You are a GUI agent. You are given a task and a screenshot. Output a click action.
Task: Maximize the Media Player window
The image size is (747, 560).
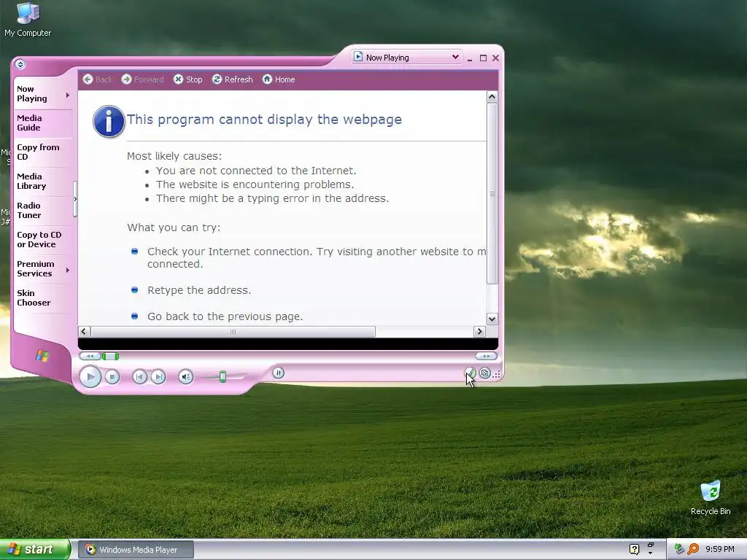click(x=483, y=58)
